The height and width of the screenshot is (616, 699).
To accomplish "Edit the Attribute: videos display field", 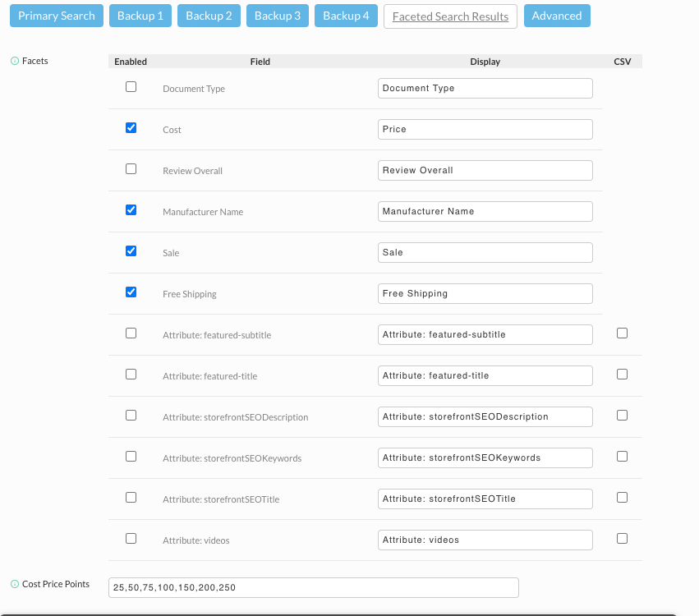I will 485,540.
